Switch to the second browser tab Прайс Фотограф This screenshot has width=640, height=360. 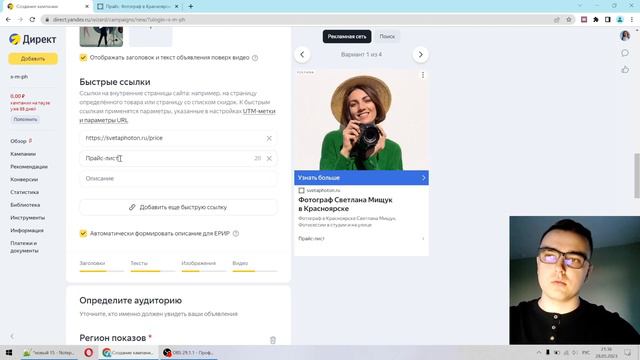[x=138, y=7]
